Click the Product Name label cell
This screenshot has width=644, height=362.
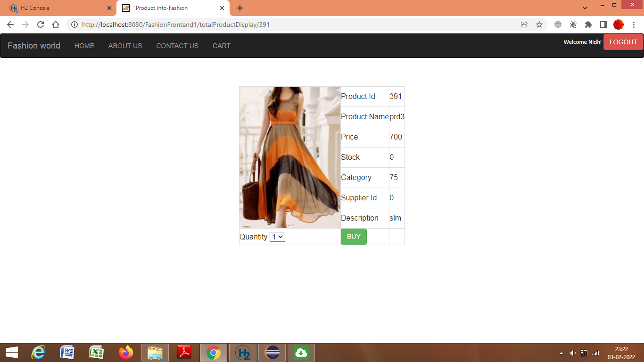(x=365, y=116)
